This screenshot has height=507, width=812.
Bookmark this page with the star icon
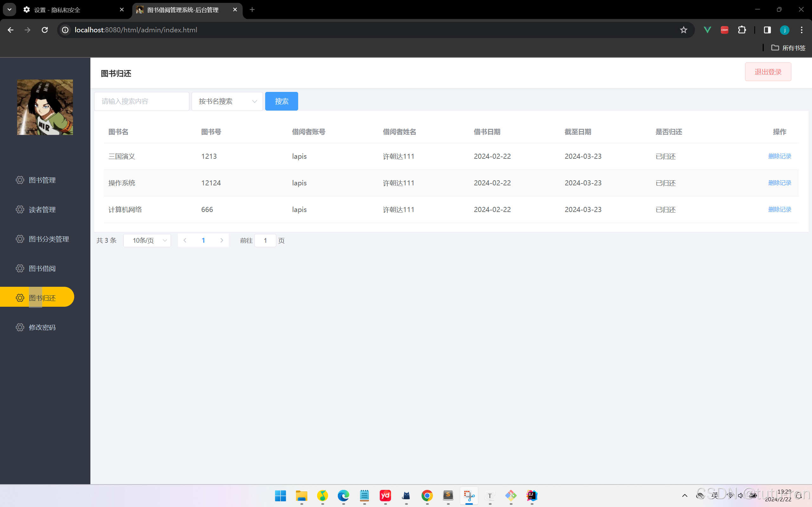[684, 30]
